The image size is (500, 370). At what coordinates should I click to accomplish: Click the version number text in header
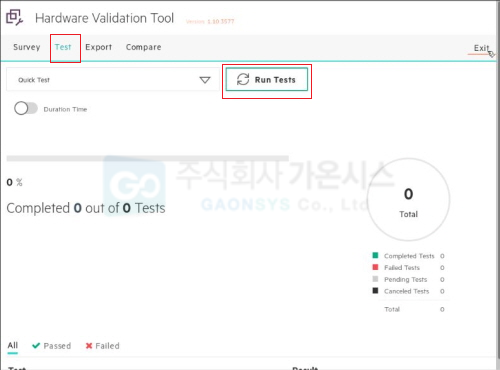210,21
